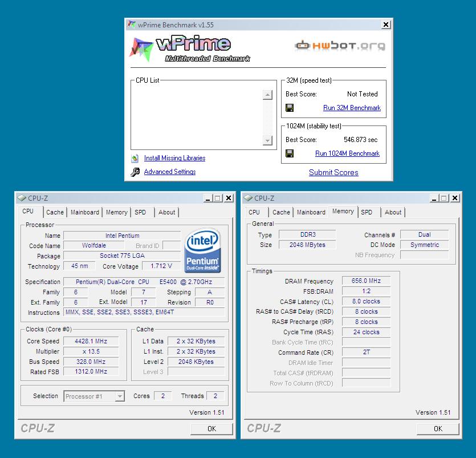This screenshot has width=476, height=458.
Task: Click the save icon under 1024M stability test
Action: pos(290,153)
